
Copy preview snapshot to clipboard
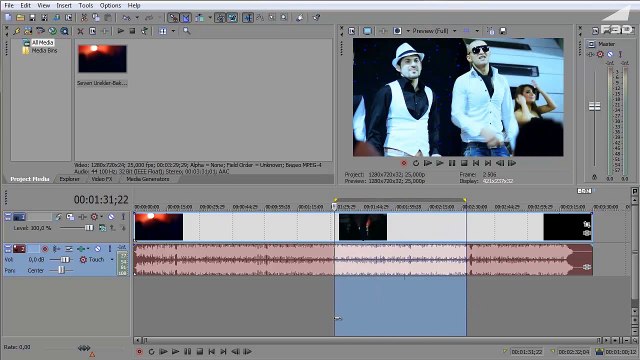tap(490, 31)
